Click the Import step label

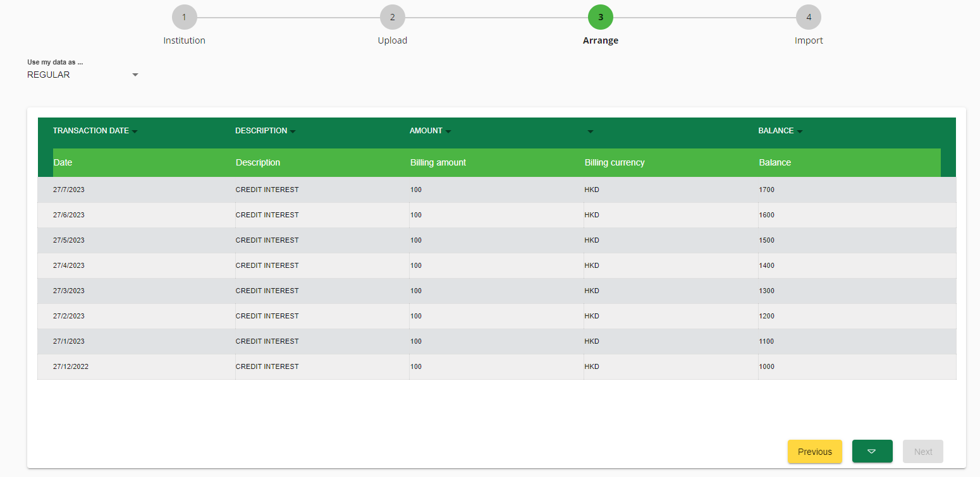pyautogui.click(x=808, y=40)
